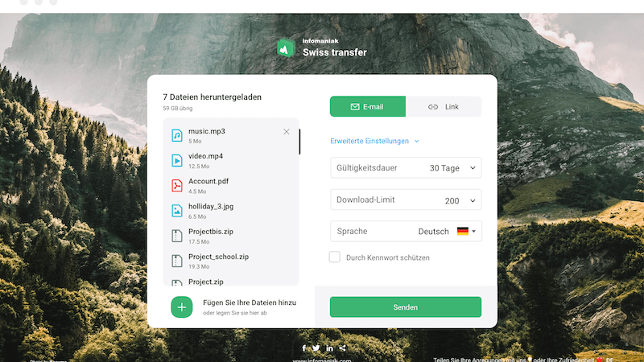
Task: Expand Erweiterte Einstellungen chevron
Action: click(x=417, y=142)
